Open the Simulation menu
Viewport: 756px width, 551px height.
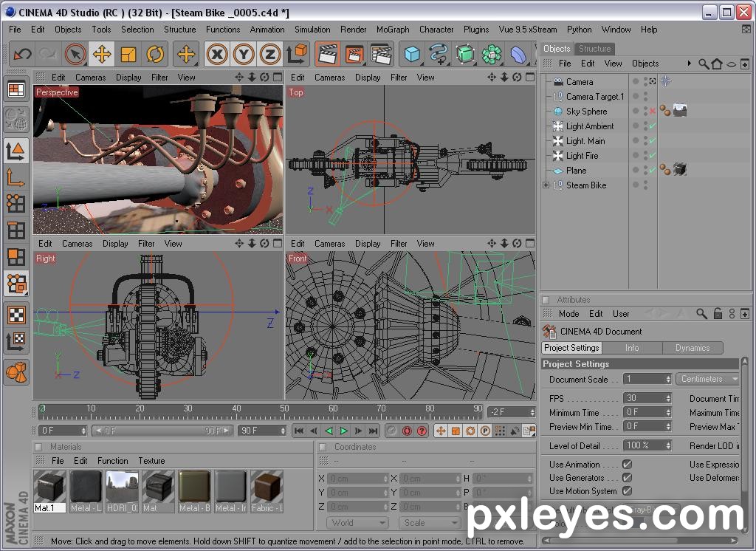click(312, 30)
